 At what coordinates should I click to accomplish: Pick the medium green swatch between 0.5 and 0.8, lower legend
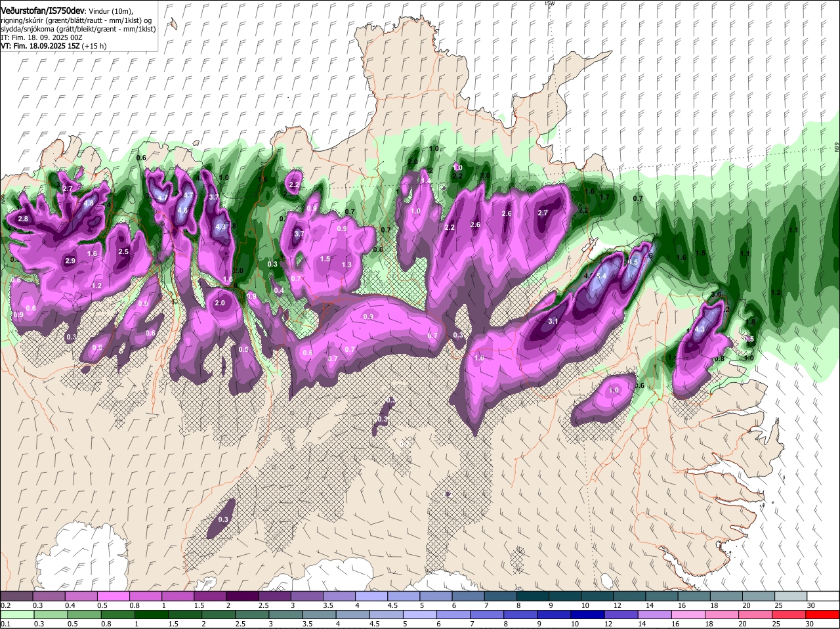(85, 615)
